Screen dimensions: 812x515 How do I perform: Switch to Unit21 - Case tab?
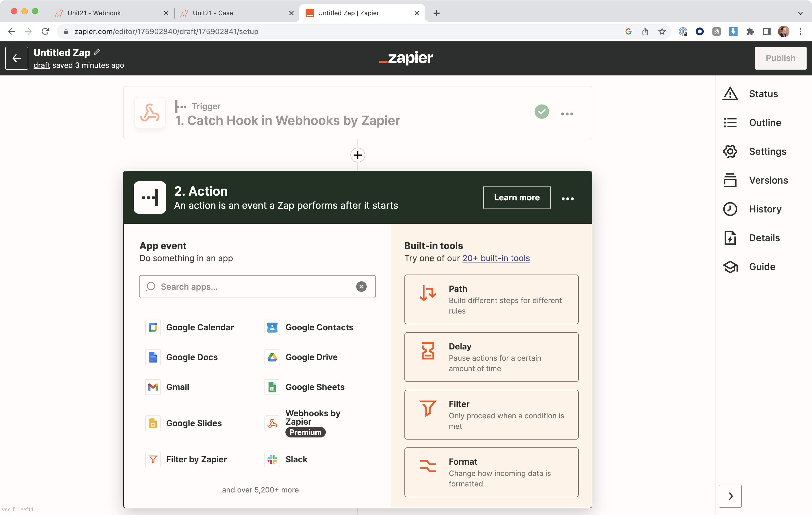[213, 13]
